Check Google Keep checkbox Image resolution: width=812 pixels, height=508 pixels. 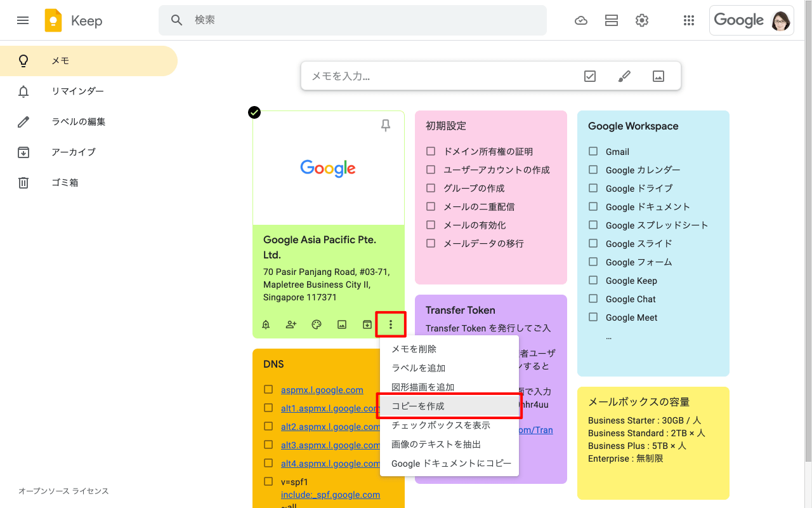tap(593, 280)
